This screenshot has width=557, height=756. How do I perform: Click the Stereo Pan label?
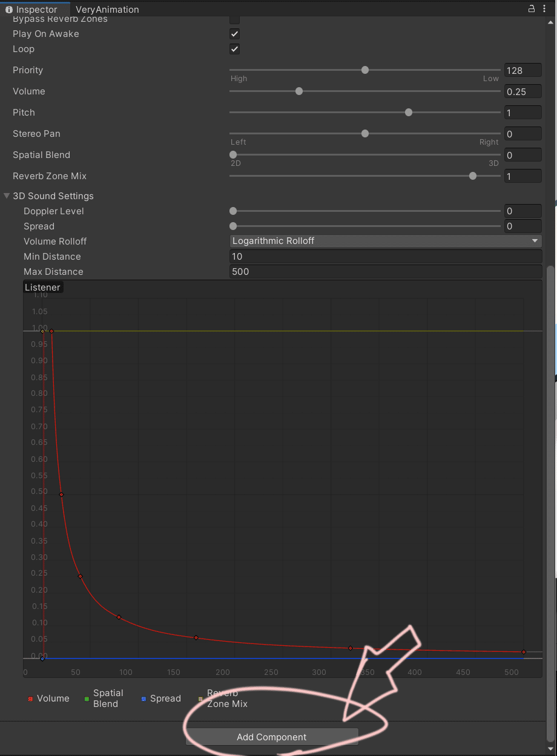click(x=36, y=134)
